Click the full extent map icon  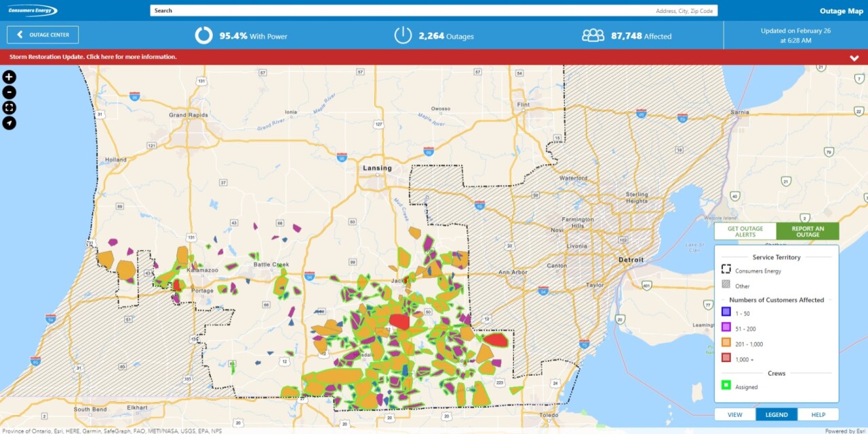point(9,108)
